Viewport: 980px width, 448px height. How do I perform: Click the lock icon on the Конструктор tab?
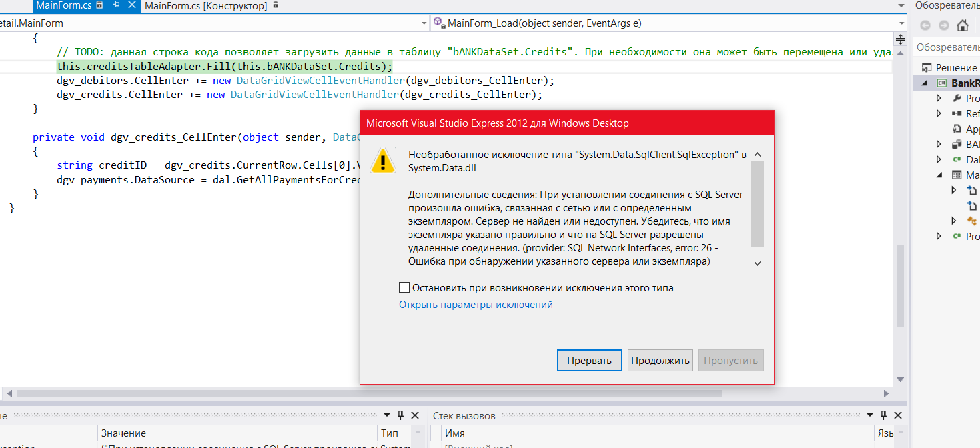click(276, 5)
